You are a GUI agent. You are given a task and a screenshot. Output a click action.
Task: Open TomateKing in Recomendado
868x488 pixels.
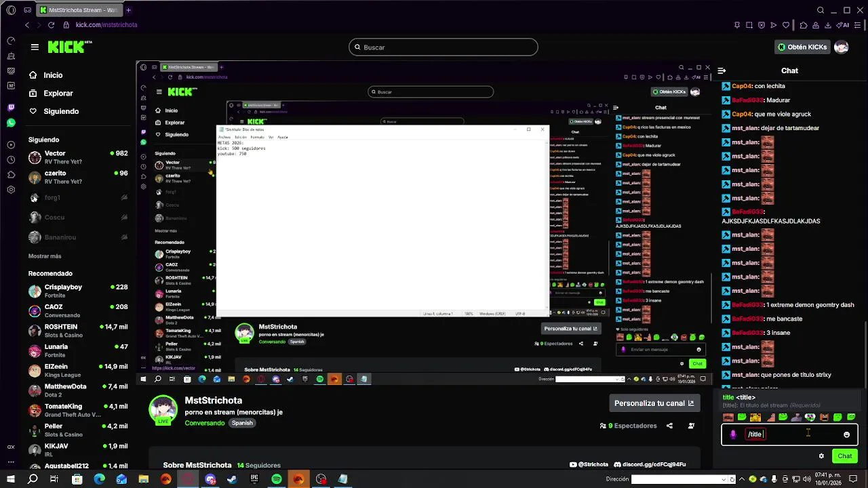[78, 410]
